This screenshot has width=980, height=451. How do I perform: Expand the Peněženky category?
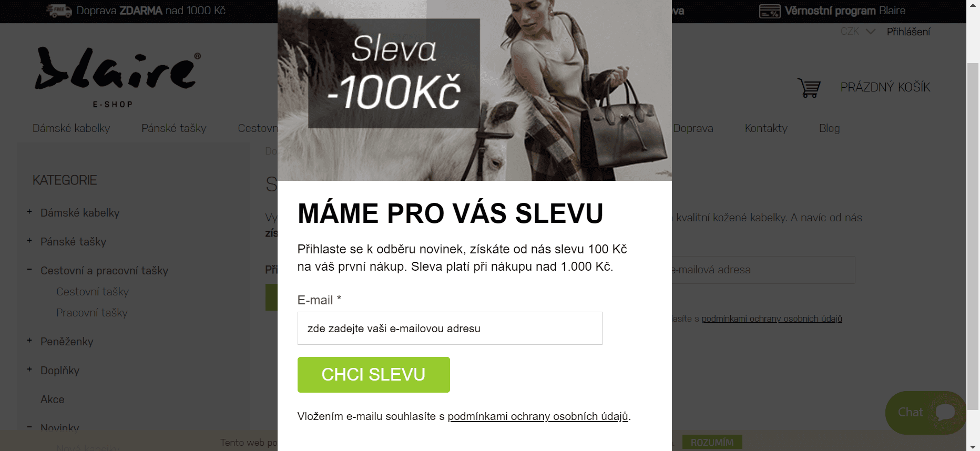(29, 340)
